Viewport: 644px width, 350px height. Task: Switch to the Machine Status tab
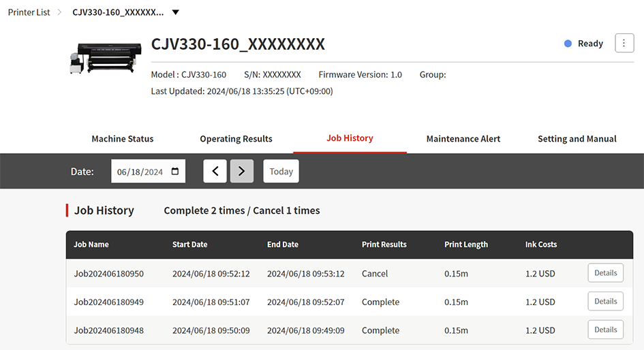coord(123,139)
